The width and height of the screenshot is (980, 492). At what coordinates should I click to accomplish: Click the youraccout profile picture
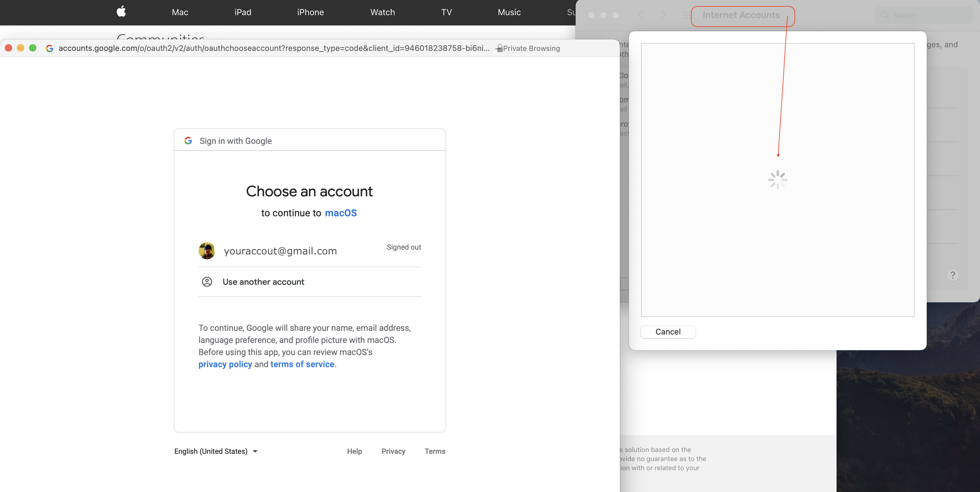(207, 251)
